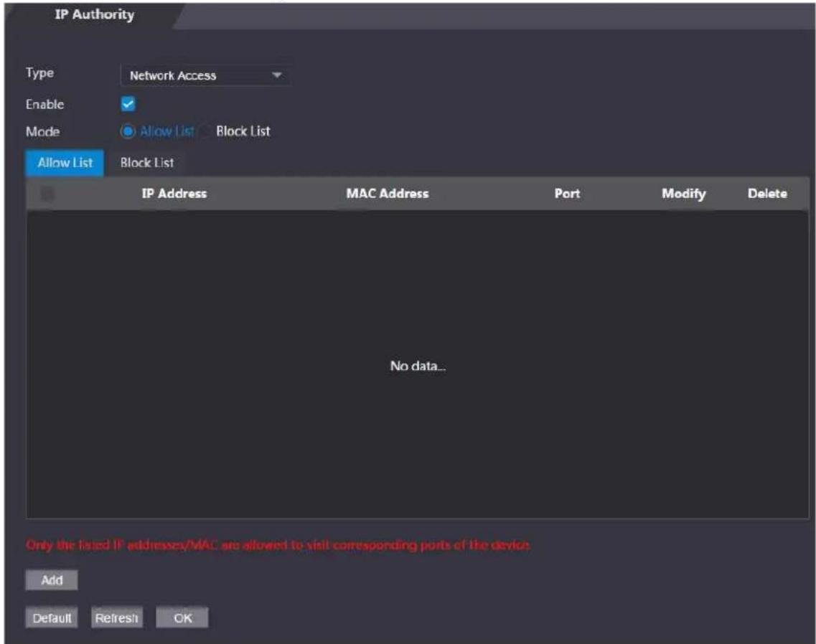Click the Port column header
This screenshot has width=816, height=644.
[567, 194]
